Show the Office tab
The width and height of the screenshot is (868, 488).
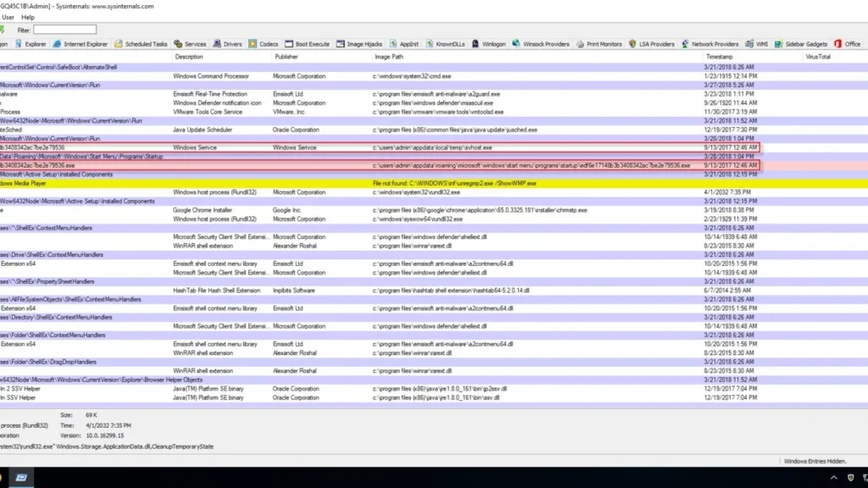click(x=848, y=44)
